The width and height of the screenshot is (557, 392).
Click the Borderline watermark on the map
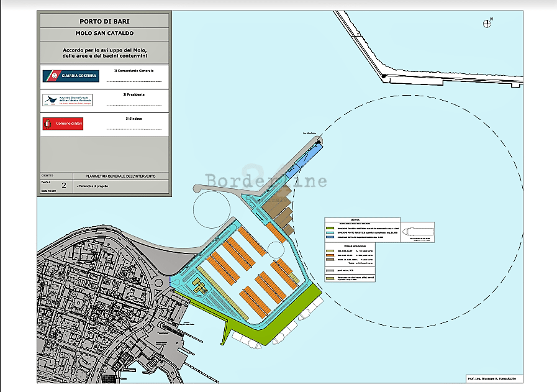pyautogui.click(x=266, y=180)
